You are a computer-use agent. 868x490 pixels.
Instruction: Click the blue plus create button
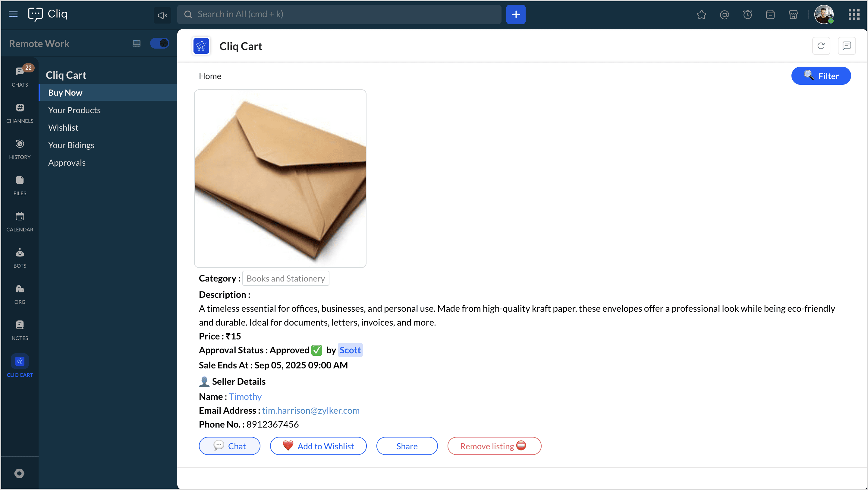(x=516, y=14)
